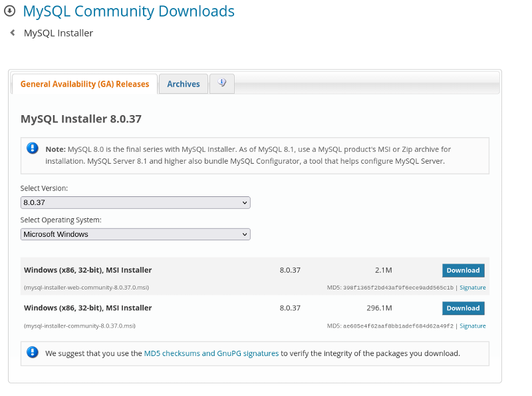Click version 8.0.37 in the 2.1M row
The height and width of the screenshot is (396, 532).
290,270
